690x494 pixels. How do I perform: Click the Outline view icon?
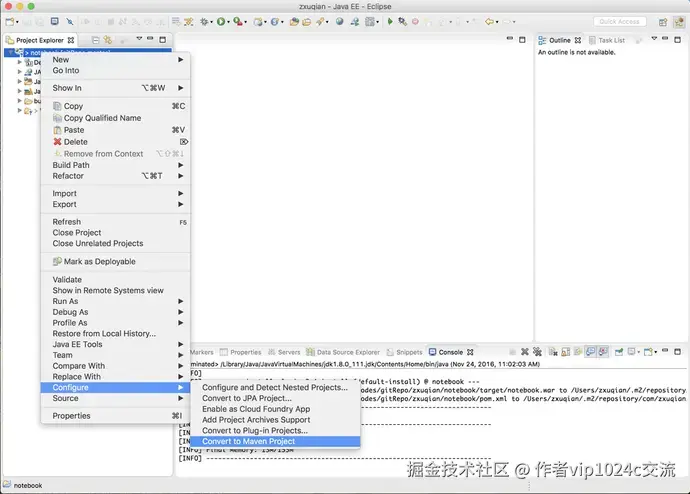(x=542, y=40)
